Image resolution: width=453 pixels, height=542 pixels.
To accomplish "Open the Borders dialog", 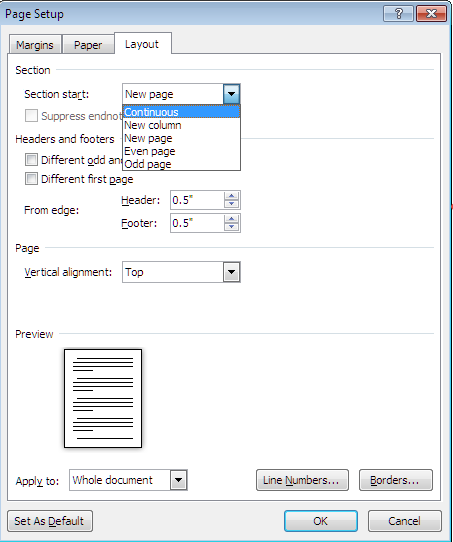I will [x=396, y=480].
